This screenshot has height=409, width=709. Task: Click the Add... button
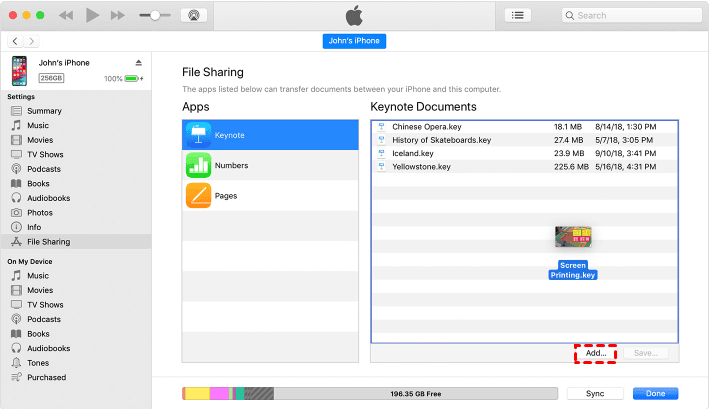click(x=596, y=353)
